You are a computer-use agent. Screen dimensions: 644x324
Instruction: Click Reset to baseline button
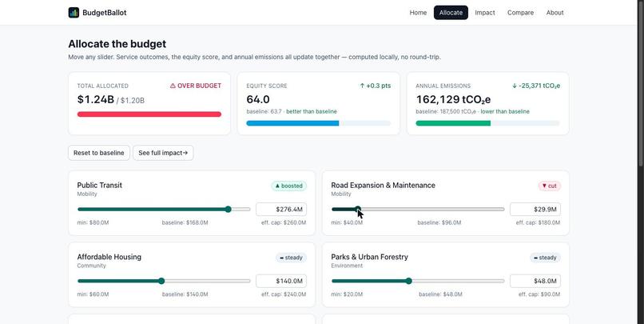click(98, 153)
